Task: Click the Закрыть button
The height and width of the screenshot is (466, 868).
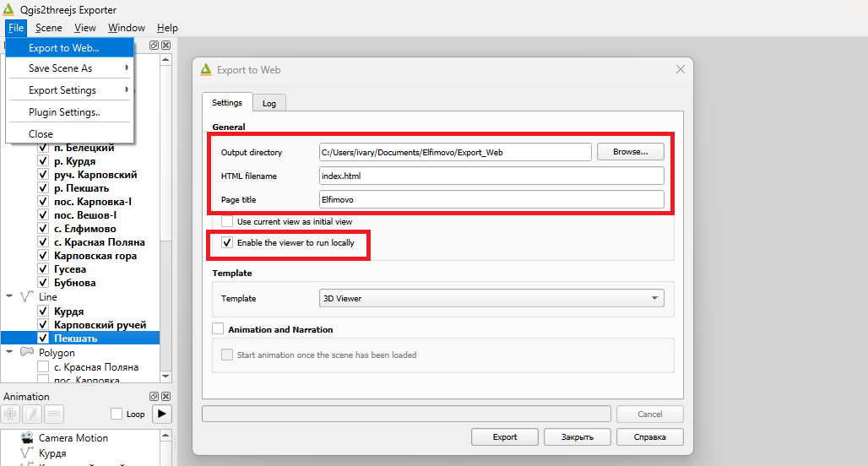Action: [x=578, y=436]
